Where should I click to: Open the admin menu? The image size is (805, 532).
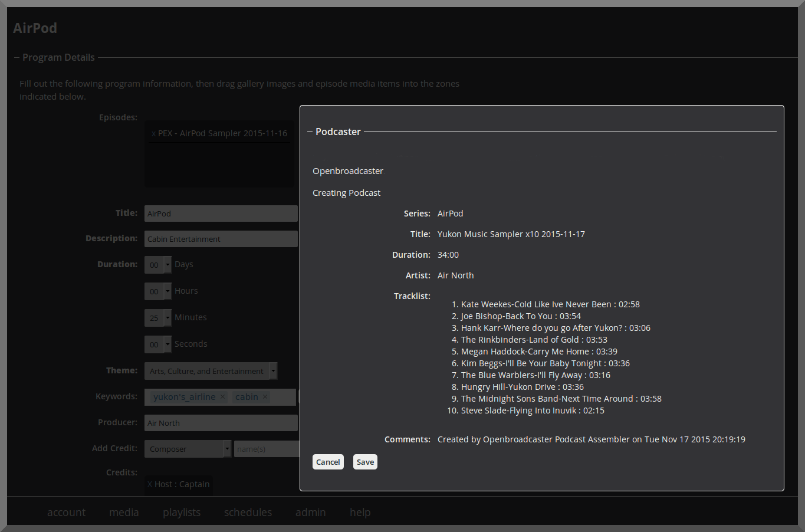click(311, 513)
